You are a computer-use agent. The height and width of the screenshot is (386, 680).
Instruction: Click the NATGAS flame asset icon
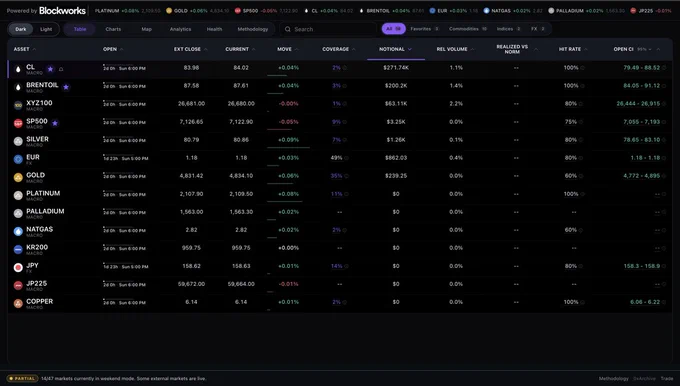pyautogui.click(x=18, y=231)
